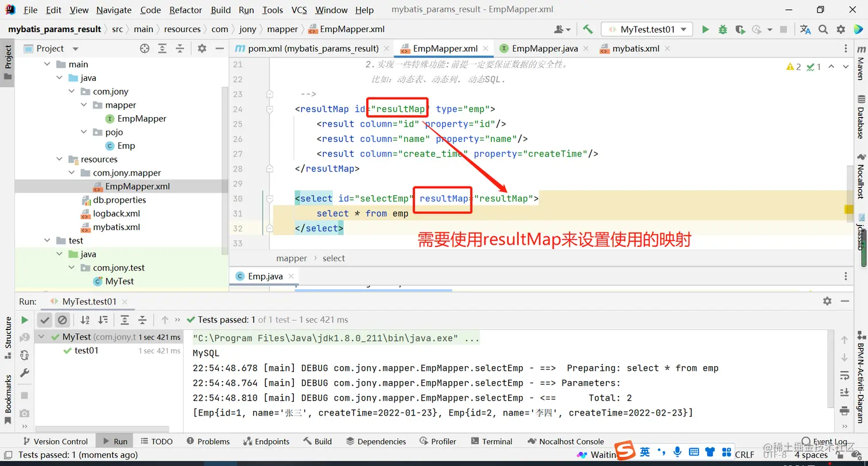The height and width of the screenshot is (466, 868).
Task: Close the EmpMapper.xml editor tab
Action: [x=486, y=49]
